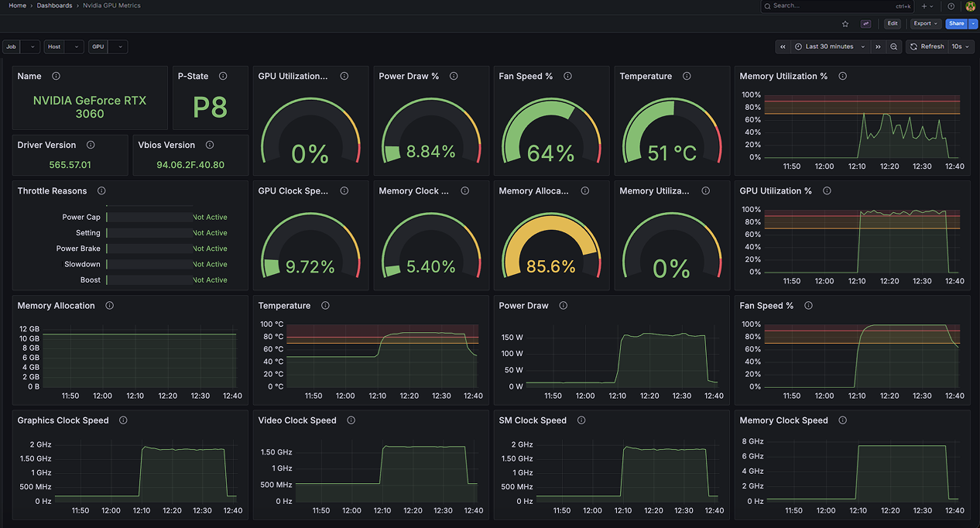Click the Boost Not Active status
980x528 pixels.
point(210,280)
